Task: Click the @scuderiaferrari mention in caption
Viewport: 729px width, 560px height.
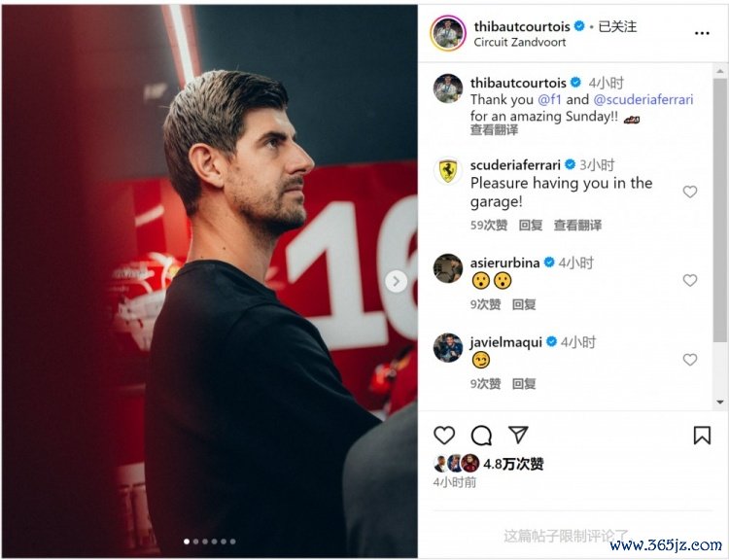Action: (x=643, y=99)
